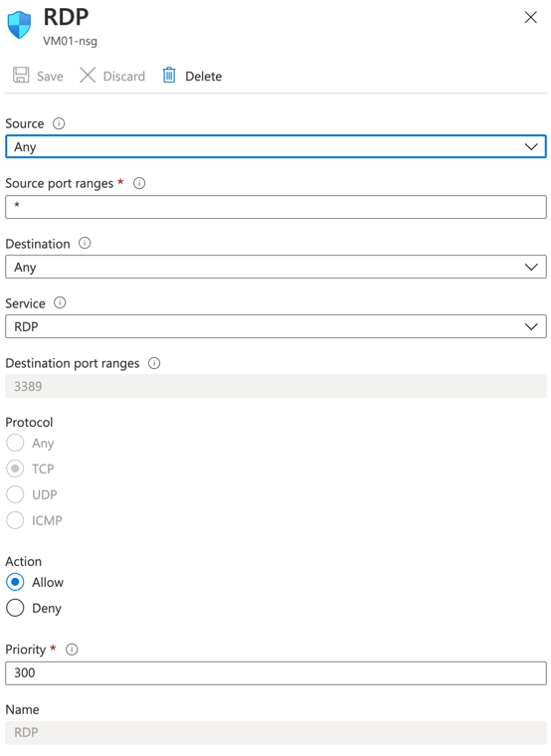
Task: Select the Deny action radio button
Action: [x=15, y=608]
